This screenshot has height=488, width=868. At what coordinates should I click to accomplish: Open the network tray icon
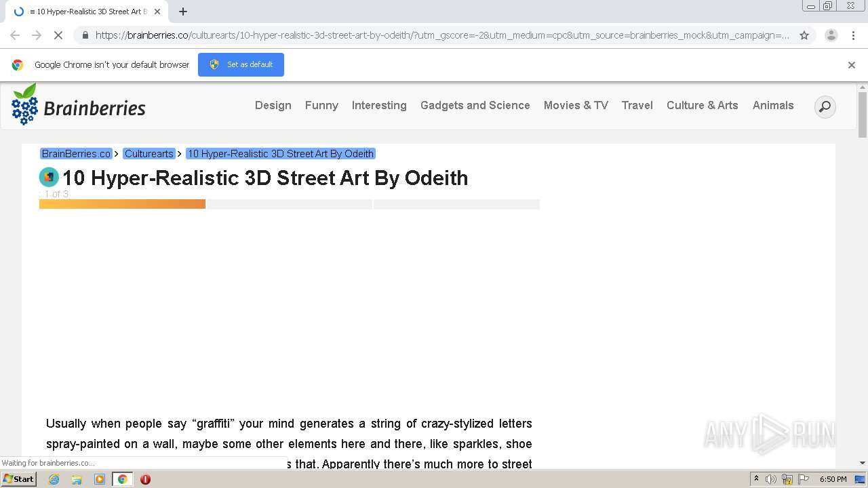787,479
